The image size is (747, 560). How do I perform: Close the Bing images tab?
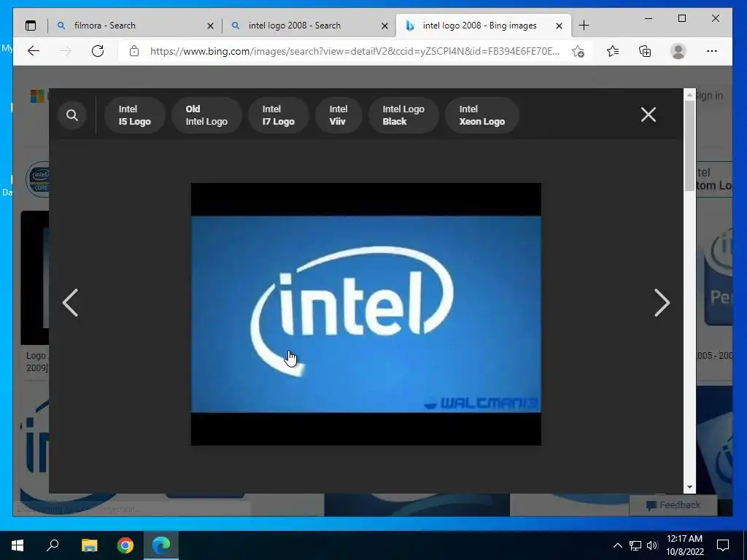click(x=560, y=26)
